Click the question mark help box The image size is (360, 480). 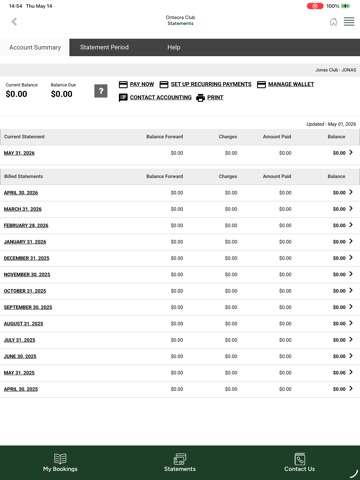point(101,91)
